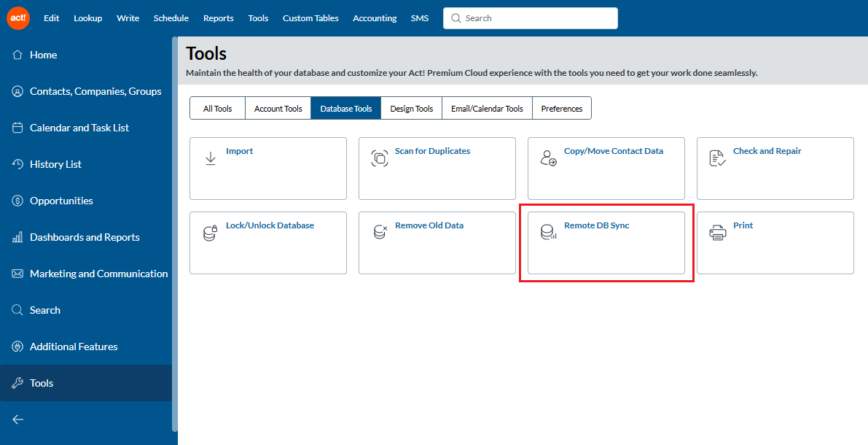Click the Act! logo icon
The image size is (868, 445).
pyautogui.click(x=18, y=18)
